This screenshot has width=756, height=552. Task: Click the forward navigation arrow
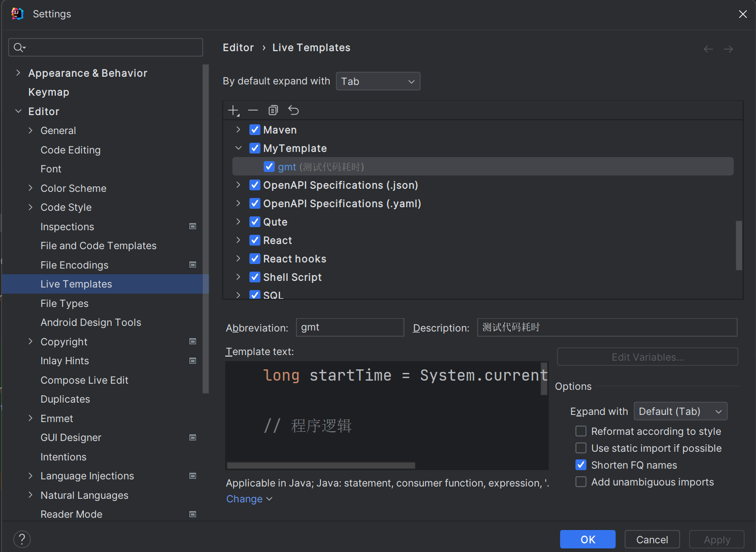click(728, 49)
